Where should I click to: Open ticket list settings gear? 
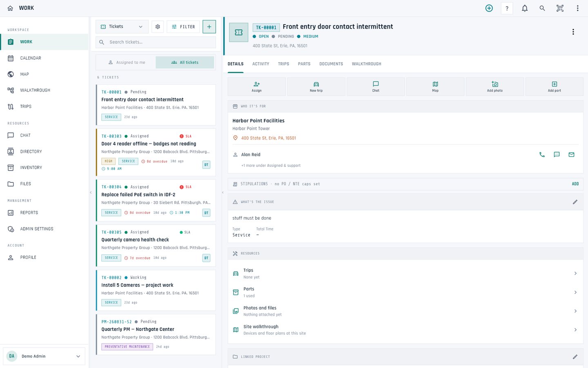point(158,27)
